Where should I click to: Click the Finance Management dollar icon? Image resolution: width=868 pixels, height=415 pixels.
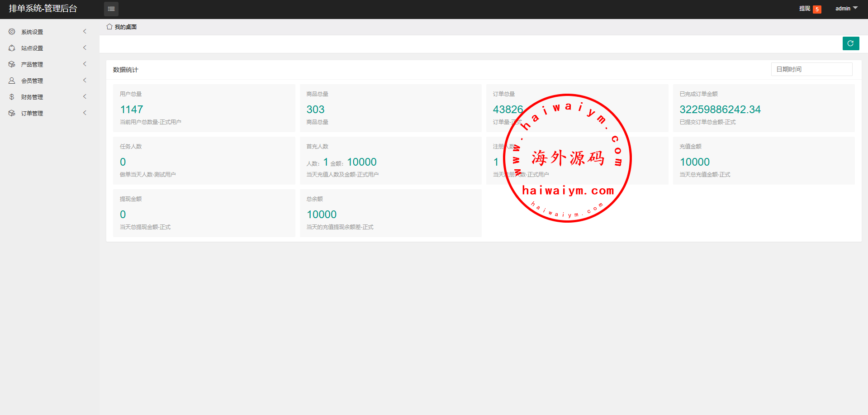12,97
